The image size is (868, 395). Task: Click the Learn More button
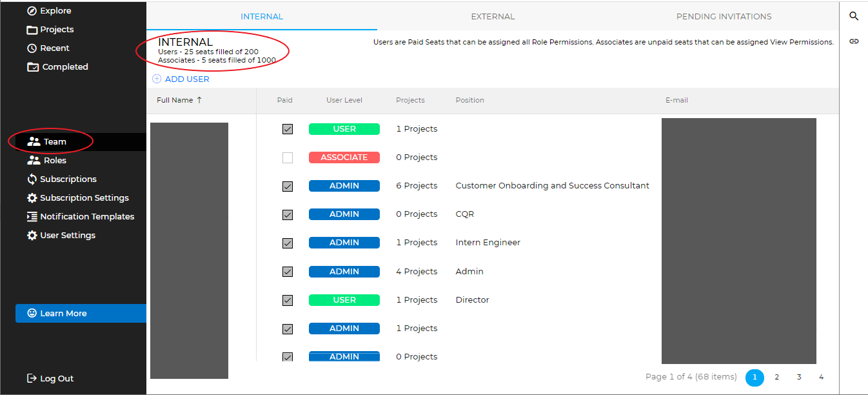point(81,314)
